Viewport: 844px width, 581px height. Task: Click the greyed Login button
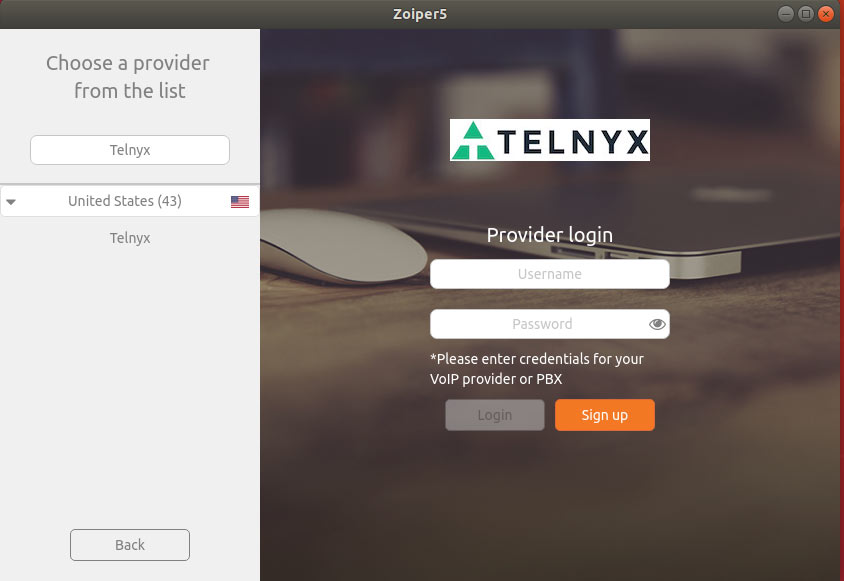(x=495, y=415)
